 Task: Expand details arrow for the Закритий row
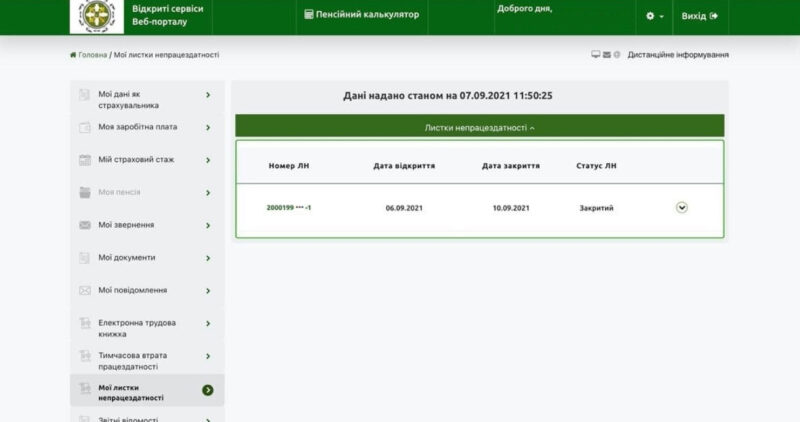tap(682, 208)
